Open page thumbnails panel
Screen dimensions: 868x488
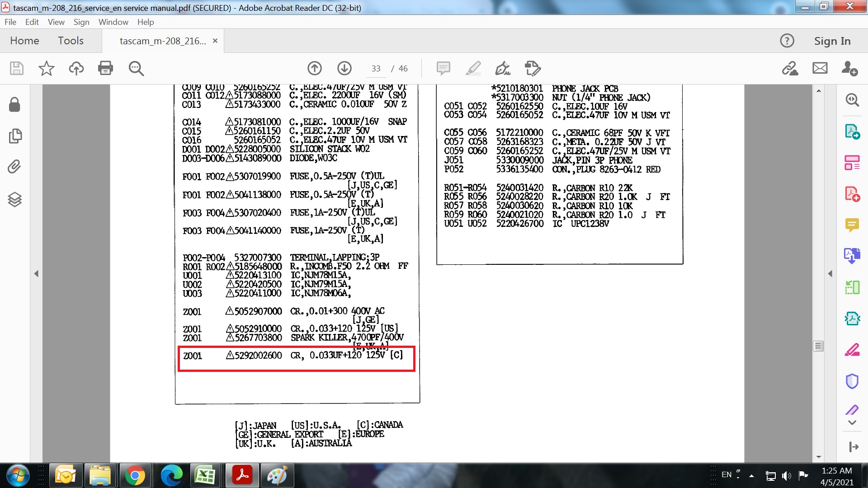coord(15,136)
